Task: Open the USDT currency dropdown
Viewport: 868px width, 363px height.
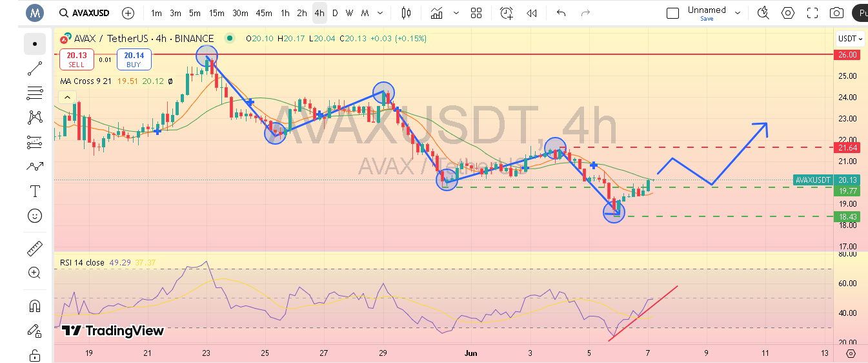Action: (849, 39)
